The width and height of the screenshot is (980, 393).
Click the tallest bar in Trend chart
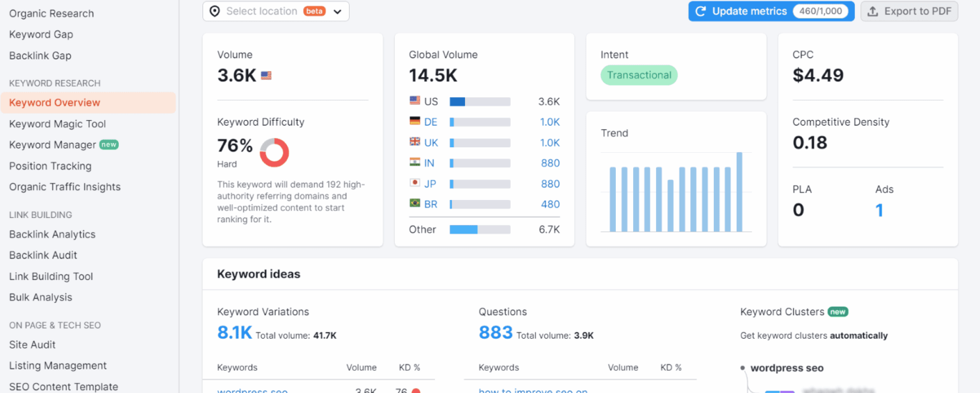739,191
